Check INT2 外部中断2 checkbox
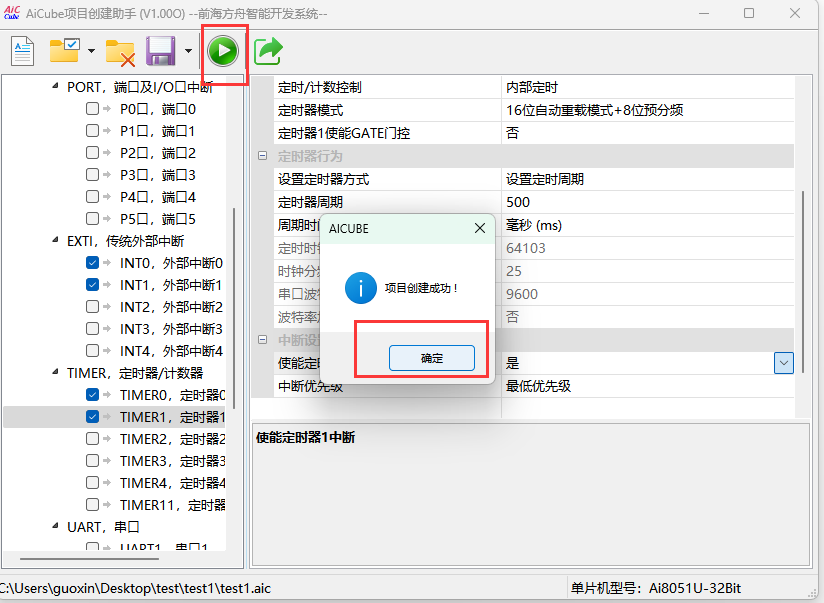This screenshot has width=824, height=603. 92,306
